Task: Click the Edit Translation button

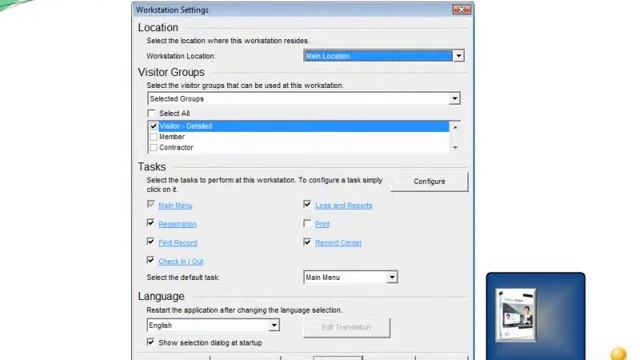Action: (347, 327)
